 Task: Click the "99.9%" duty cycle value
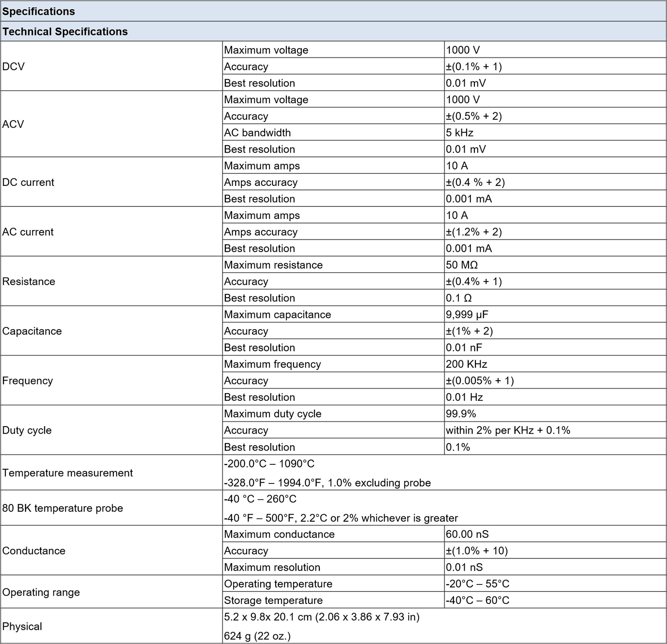461,414
